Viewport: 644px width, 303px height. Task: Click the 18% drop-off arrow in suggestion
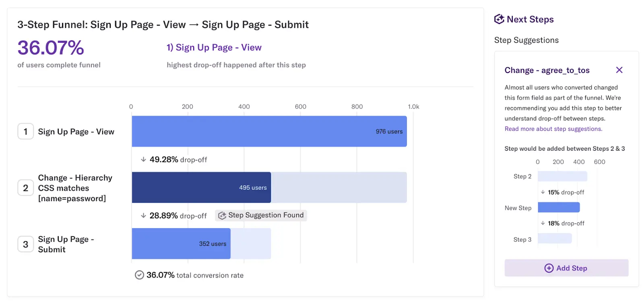point(543,223)
